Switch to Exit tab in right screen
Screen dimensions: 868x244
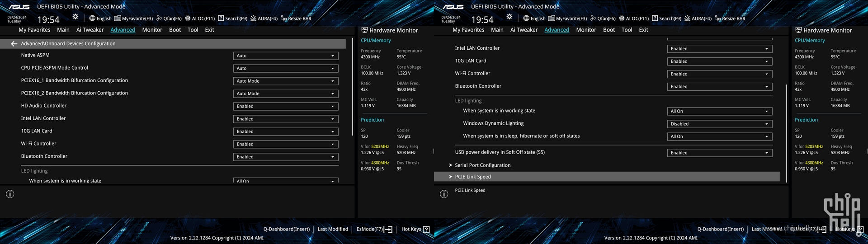click(x=643, y=30)
